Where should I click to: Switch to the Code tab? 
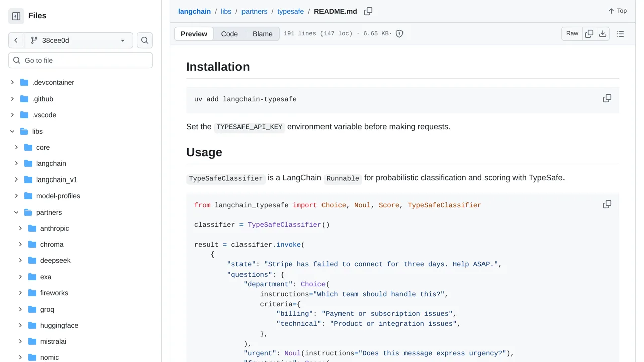pyautogui.click(x=229, y=34)
